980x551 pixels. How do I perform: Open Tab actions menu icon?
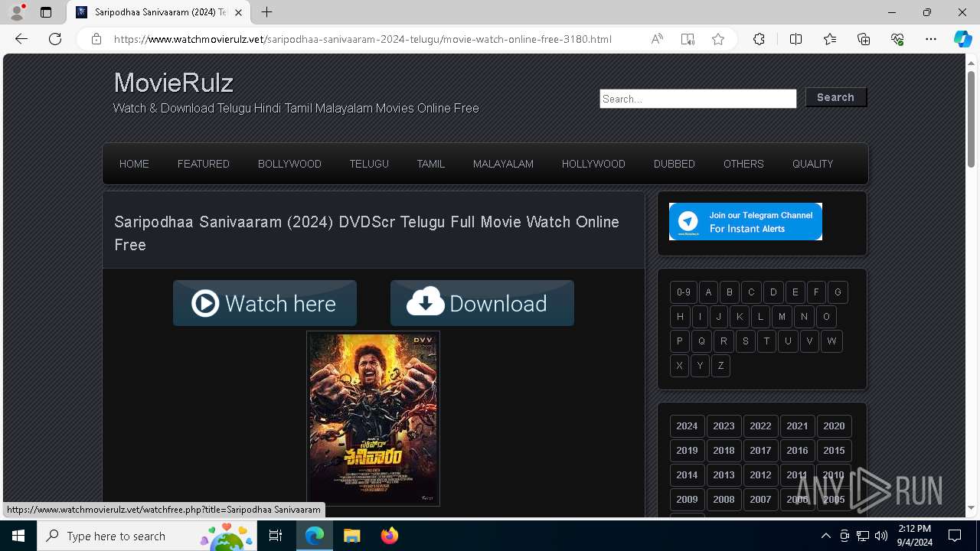pos(46,12)
